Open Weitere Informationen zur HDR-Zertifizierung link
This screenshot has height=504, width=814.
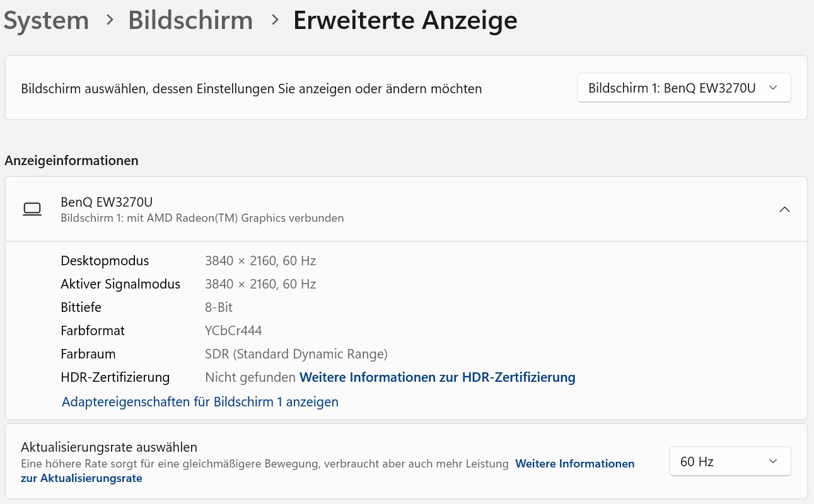[438, 377]
